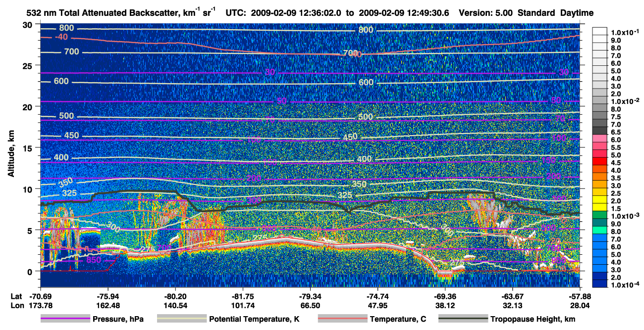Click the 'Tropopause Height, km' legend label
The image size is (644, 330).
(x=533, y=320)
